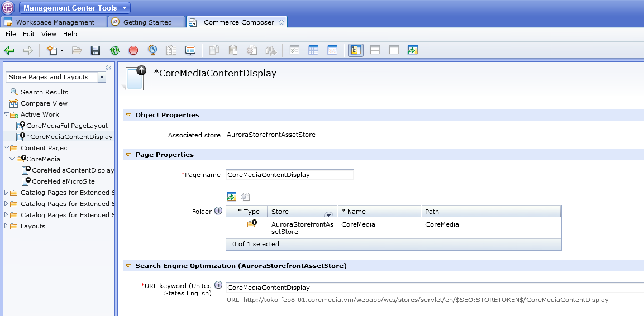Open the globe store selection icon
The height and width of the screenshot is (316, 644).
click(x=152, y=50)
